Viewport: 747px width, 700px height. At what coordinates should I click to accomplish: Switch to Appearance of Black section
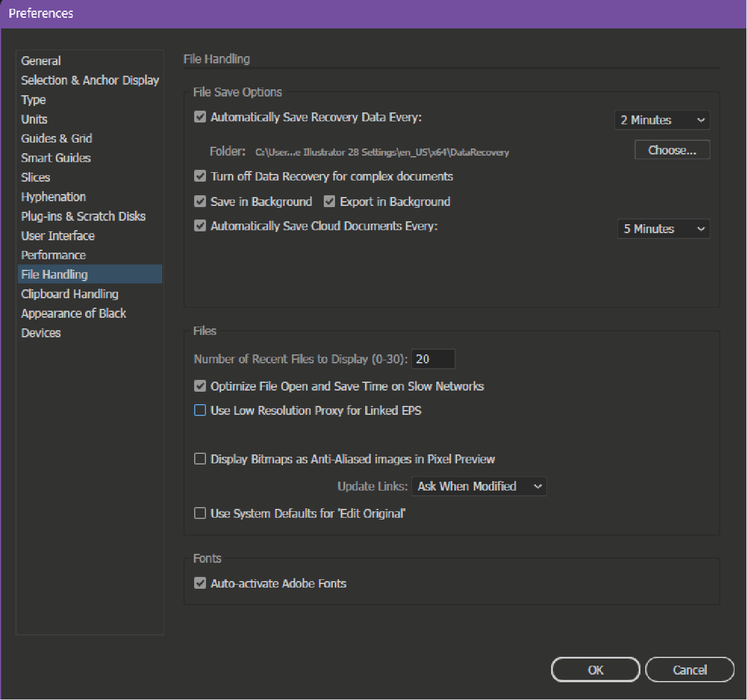coord(73,313)
